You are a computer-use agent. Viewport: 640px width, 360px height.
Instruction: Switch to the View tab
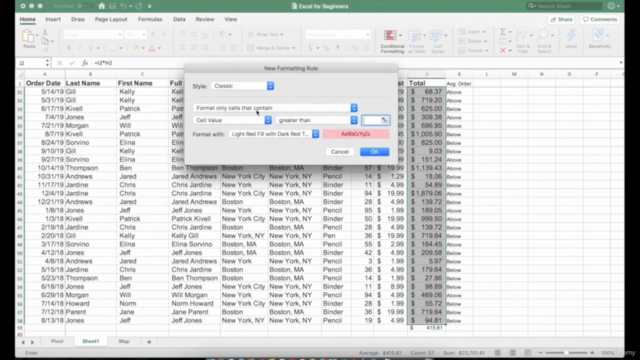230,19
